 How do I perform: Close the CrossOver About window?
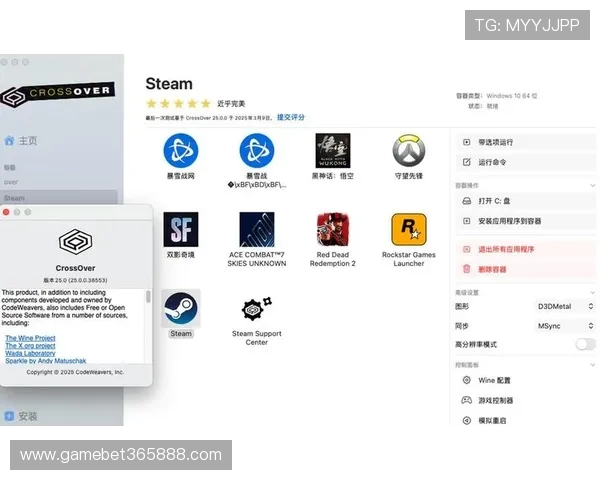[6, 212]
